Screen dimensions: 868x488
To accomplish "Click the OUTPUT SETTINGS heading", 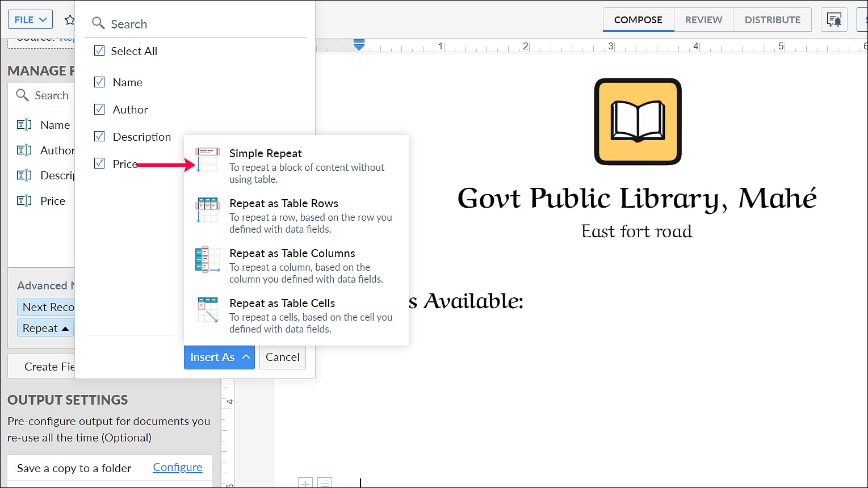I will tap(68, 399).
